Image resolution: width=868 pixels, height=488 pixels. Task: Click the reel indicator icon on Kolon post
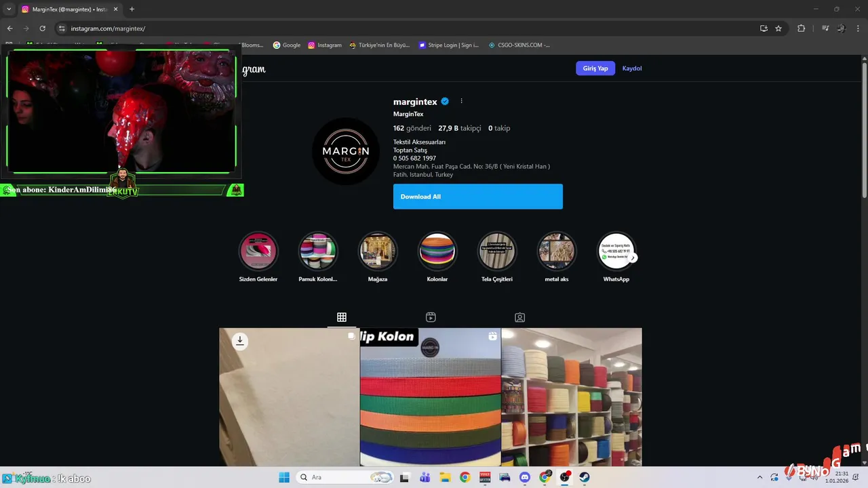coord(492,336)
